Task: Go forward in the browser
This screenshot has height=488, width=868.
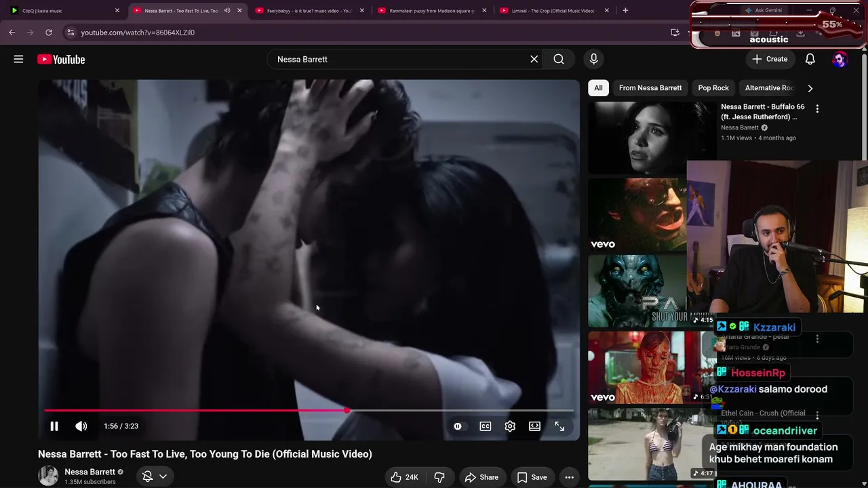Action: pyautogui.click(x=30, y=33)
